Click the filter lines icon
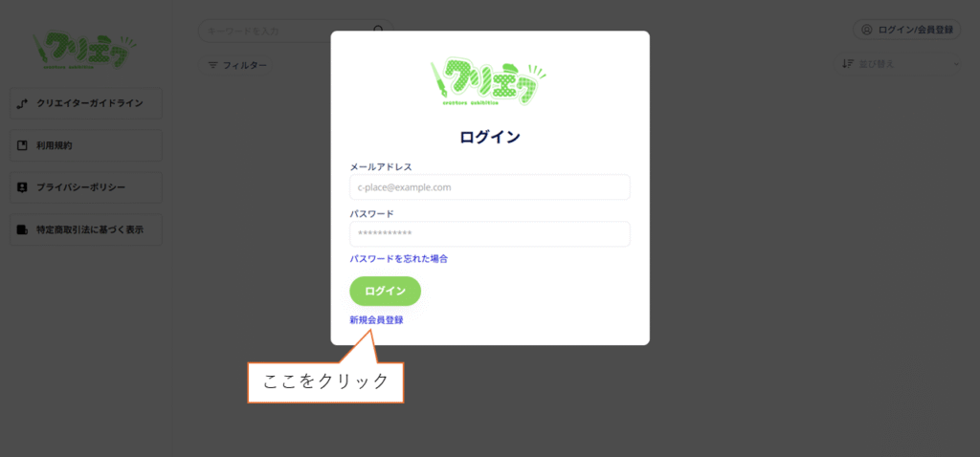This screenshot has height=457, width=980. 213,65
